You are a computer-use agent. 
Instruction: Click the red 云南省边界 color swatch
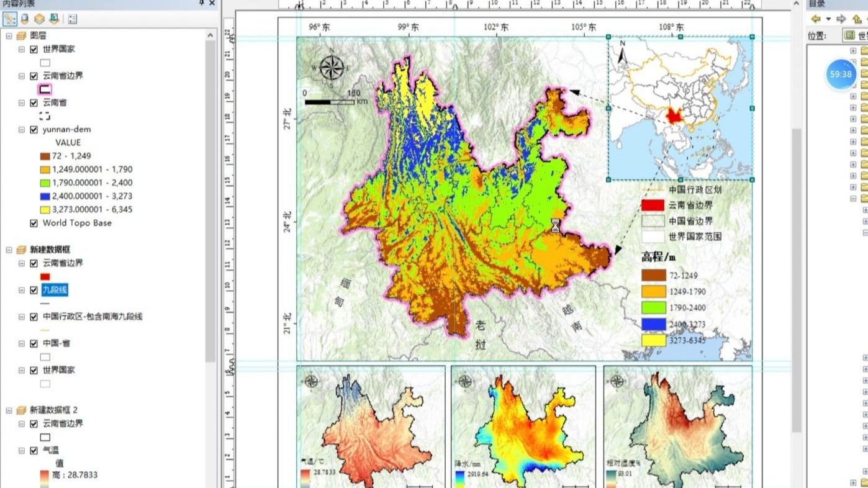click(x=45, y=275)
